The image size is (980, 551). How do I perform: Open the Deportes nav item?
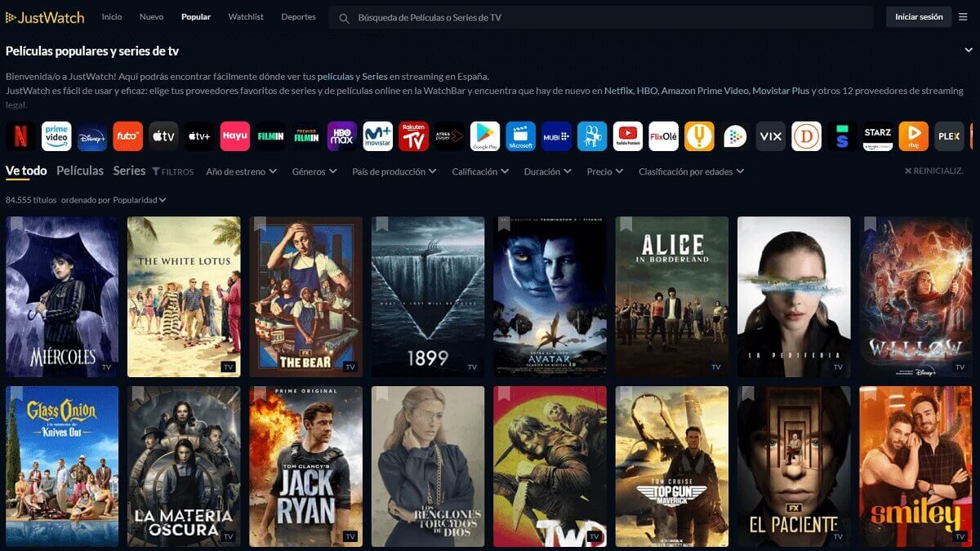298,17
